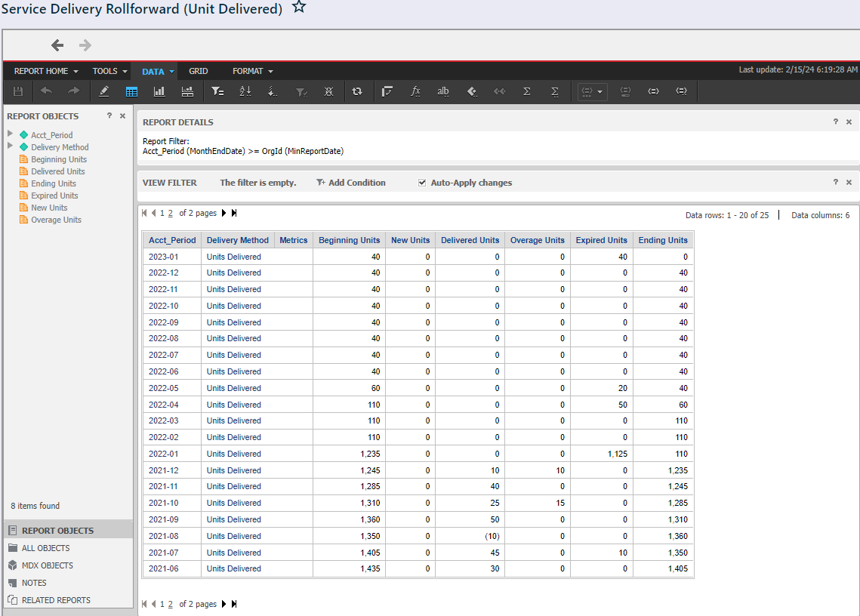Favorite the report with star icon

pyautogui.click(x=299, y=8)
